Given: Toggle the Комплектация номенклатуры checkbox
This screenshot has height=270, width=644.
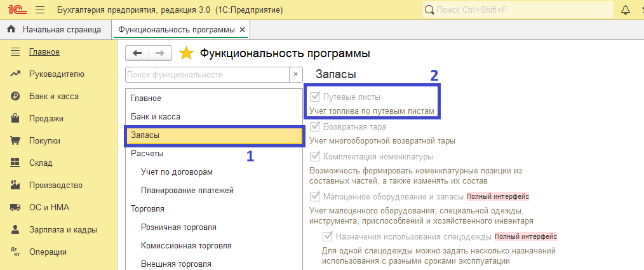Looking at the screenshot, I should click(x=316, y=156).
